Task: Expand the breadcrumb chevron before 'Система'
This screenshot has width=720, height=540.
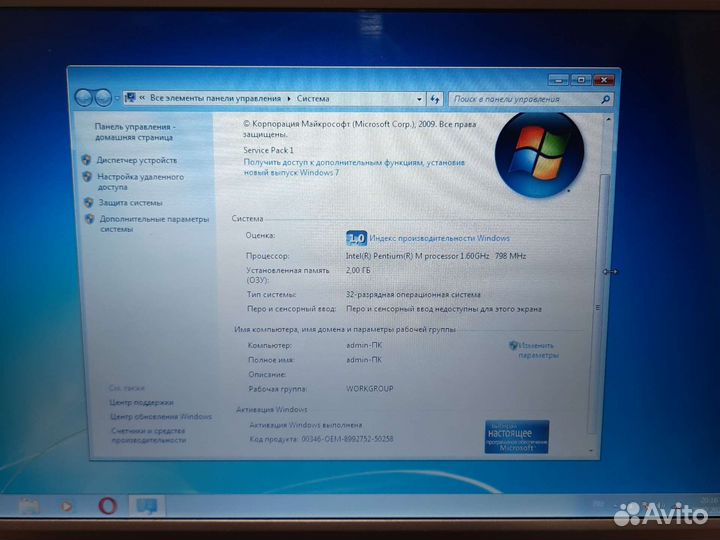Action: tap(289, 98)
